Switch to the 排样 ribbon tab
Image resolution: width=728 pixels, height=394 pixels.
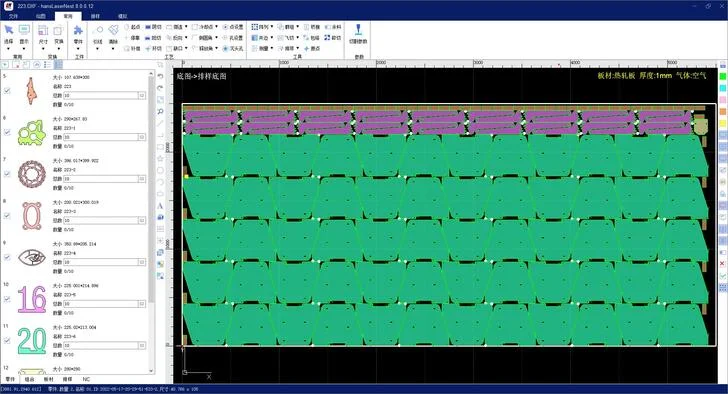95,16
